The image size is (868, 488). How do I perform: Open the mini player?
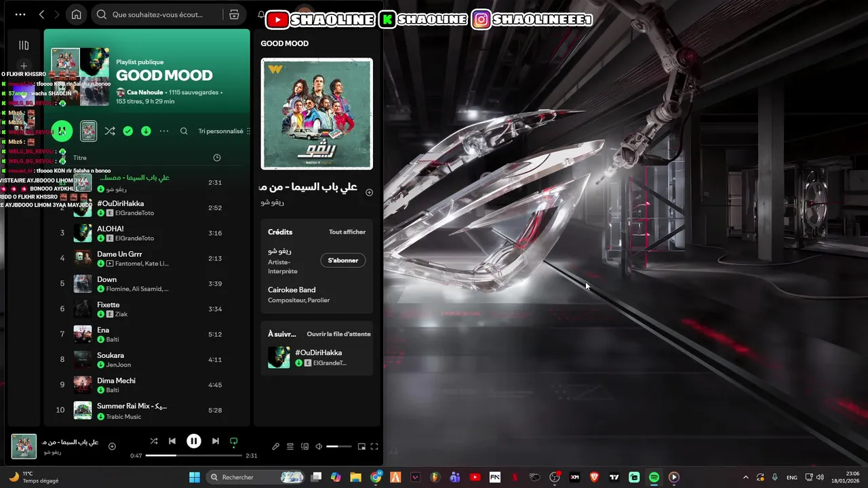pyautogui.click(x=361, y=447)
